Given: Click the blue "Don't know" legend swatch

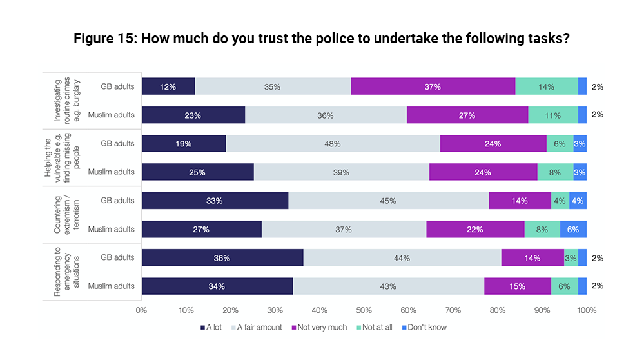Looking at the screenshot, I should (x=404, y=328).
